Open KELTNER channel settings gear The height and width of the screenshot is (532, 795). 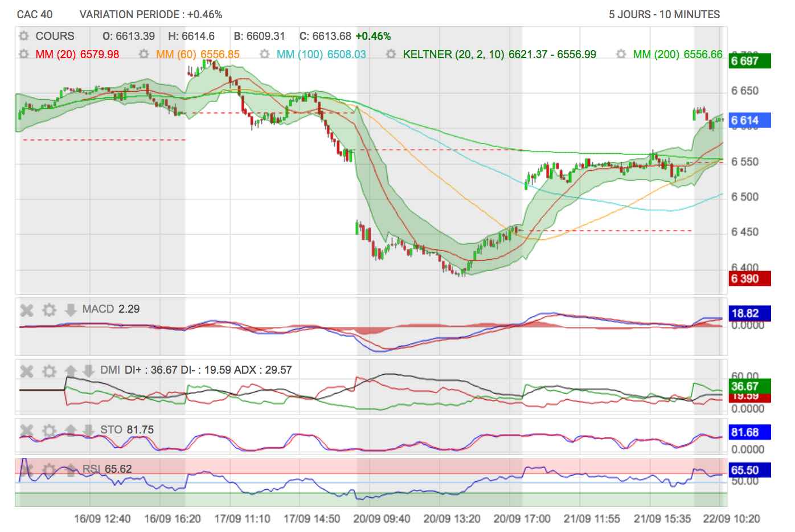click(x=391, y=54)
